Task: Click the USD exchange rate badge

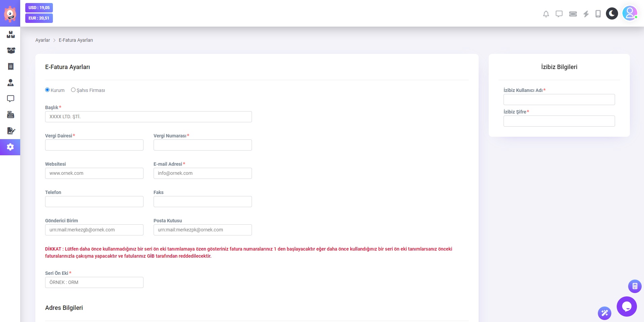Action: point(39,8)
